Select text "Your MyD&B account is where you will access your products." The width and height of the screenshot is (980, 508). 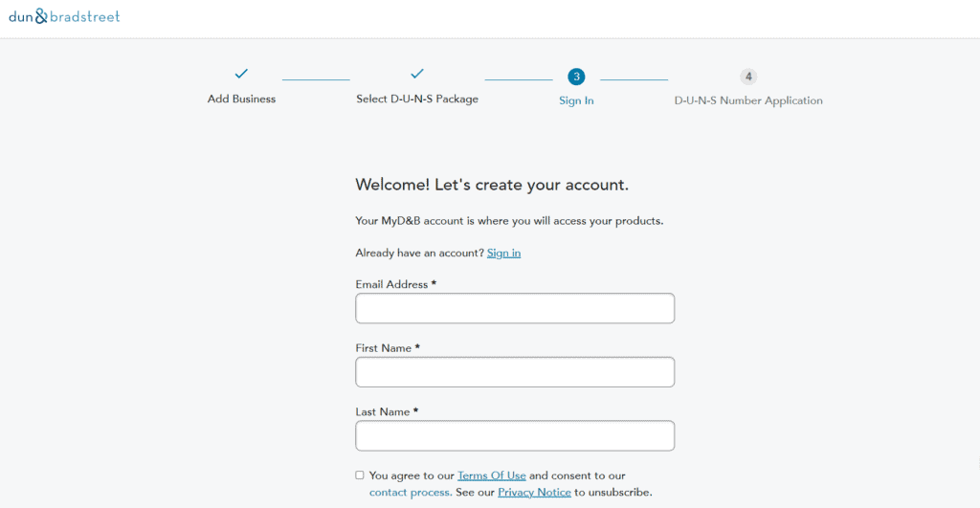[509, 221]
